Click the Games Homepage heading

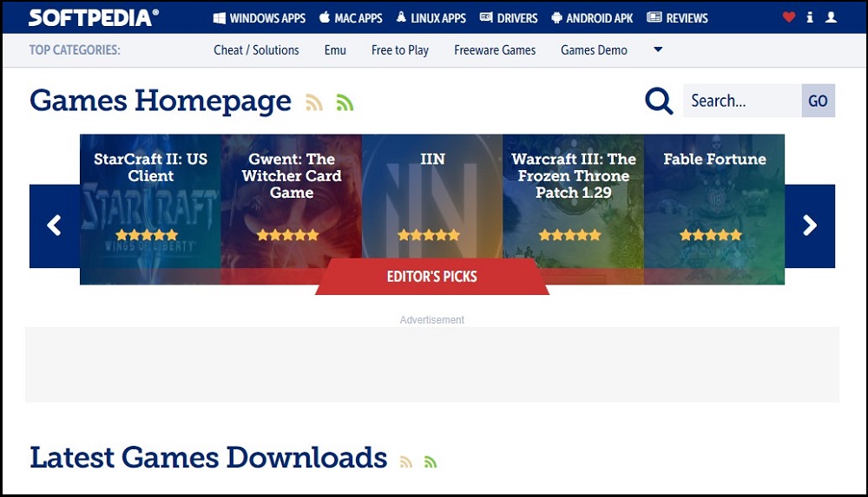[161, 101]
